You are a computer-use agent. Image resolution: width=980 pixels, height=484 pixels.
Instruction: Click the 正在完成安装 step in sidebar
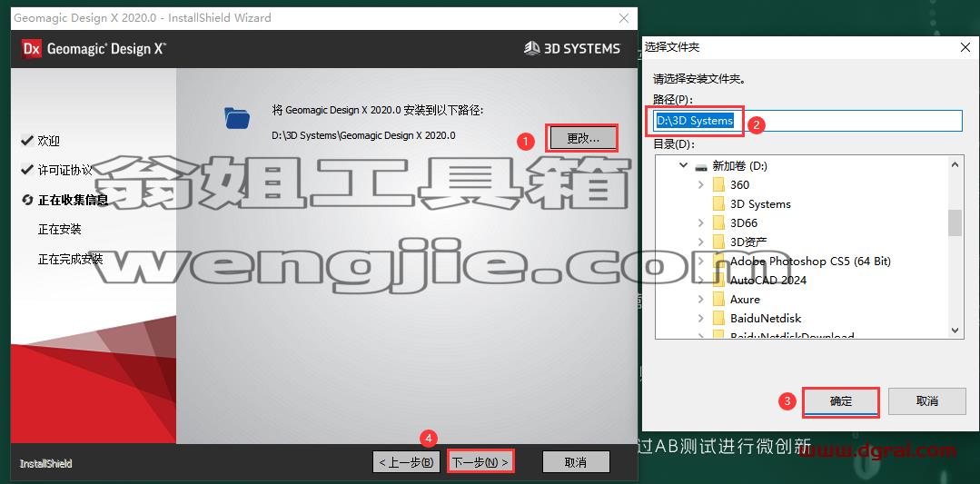click(70, 259)
